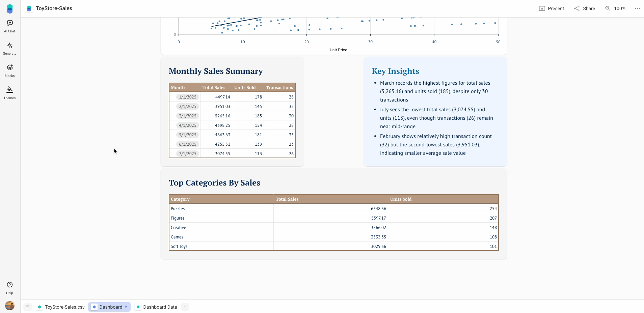The width and height of the screenshot is (644, 313).
Task: Select the Puzzles category cell
Action: (x=221, y=209)
